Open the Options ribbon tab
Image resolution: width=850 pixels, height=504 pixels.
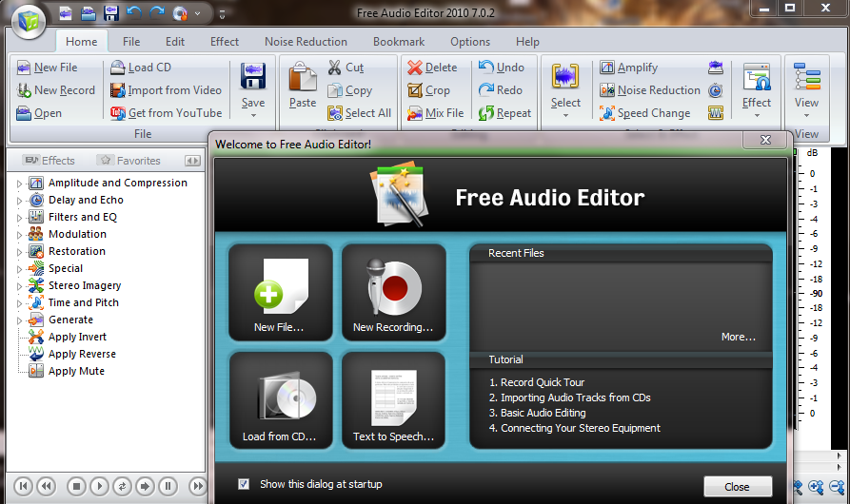click(470, 42)
